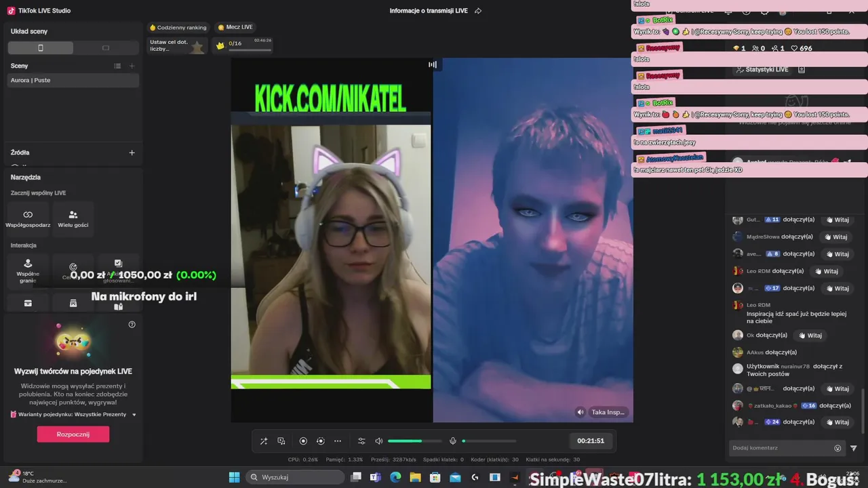Click the Leo RDM comment text
Viewport: 868px width, 488px height.
[x=796, y=317]
